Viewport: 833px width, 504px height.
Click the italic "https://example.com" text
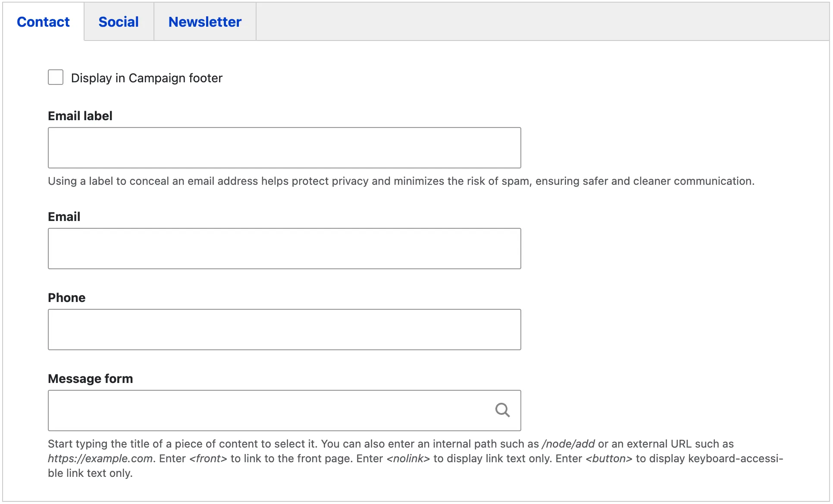100,459
